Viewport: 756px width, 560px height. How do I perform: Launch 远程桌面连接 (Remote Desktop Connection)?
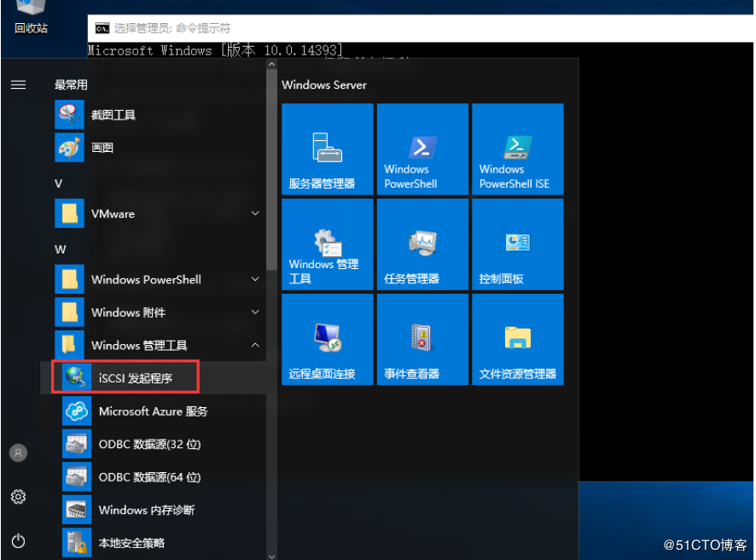tap(327, 339)
